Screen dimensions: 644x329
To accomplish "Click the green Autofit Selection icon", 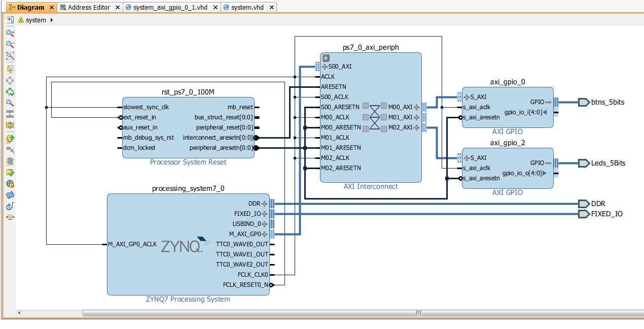I will coord(9,91).
